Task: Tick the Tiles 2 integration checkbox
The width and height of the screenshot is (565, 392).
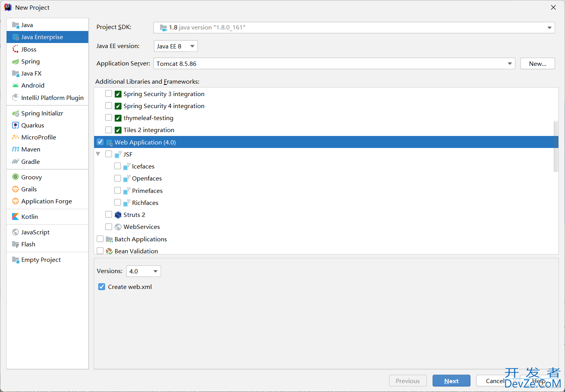Action: (x=109, y=130)
